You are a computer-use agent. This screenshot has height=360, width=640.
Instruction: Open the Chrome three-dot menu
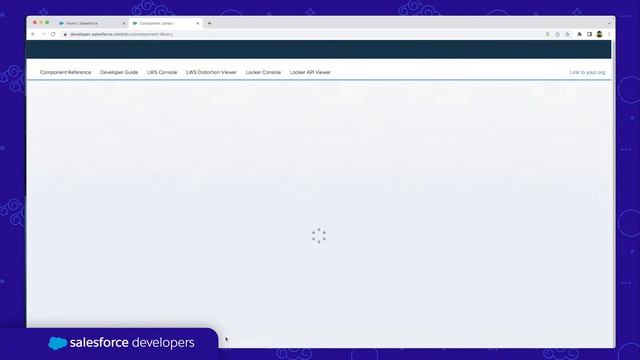tap(609, 34)
